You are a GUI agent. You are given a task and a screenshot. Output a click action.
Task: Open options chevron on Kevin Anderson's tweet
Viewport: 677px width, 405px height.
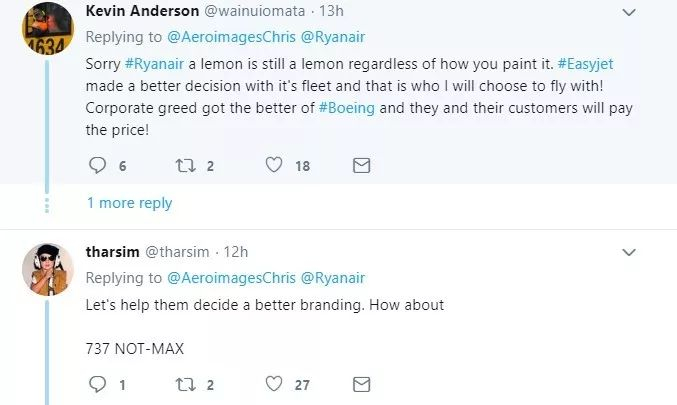click(x=629, y=13)
